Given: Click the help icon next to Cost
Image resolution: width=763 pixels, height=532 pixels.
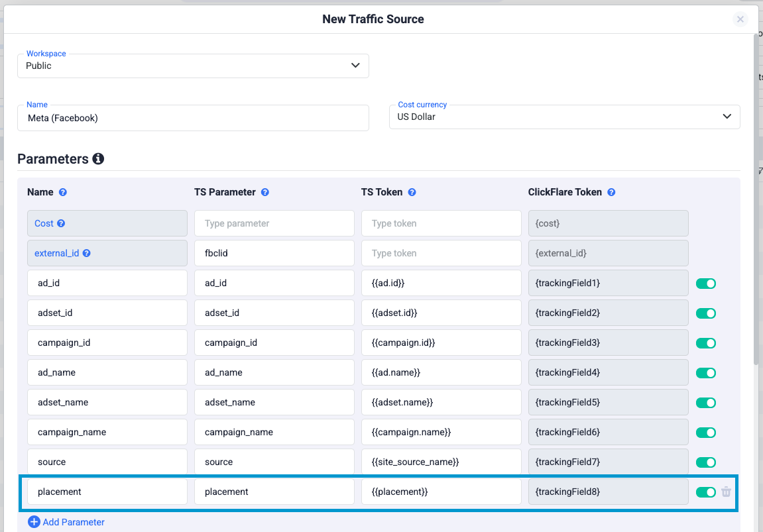Looking at the screenshot, I should 61,223.
